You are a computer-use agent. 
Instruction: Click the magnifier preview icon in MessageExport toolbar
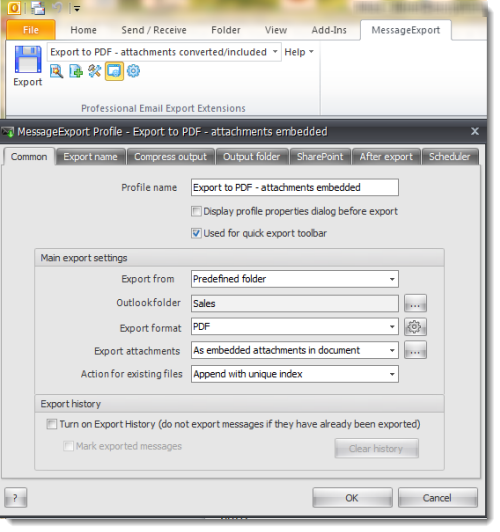56,71
